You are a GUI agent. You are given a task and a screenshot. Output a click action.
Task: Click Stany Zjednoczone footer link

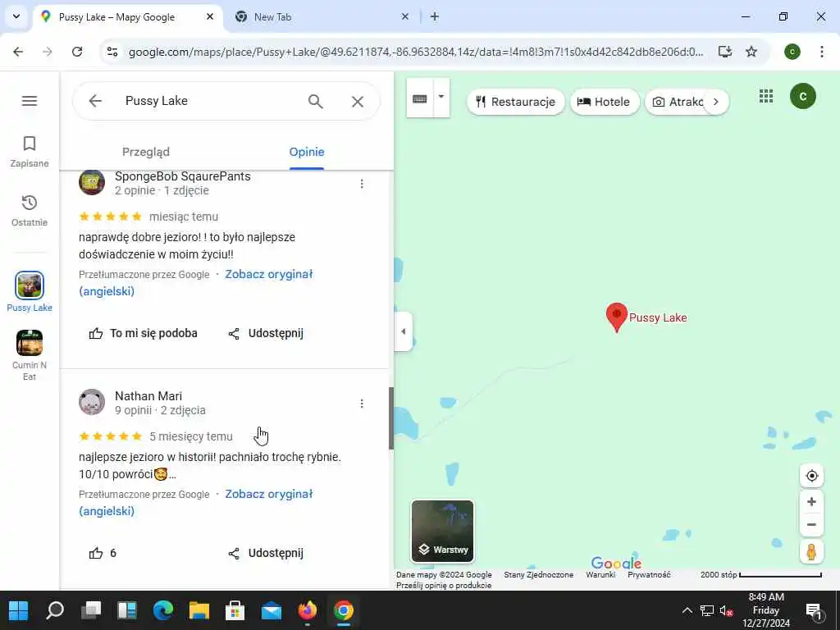538,575
